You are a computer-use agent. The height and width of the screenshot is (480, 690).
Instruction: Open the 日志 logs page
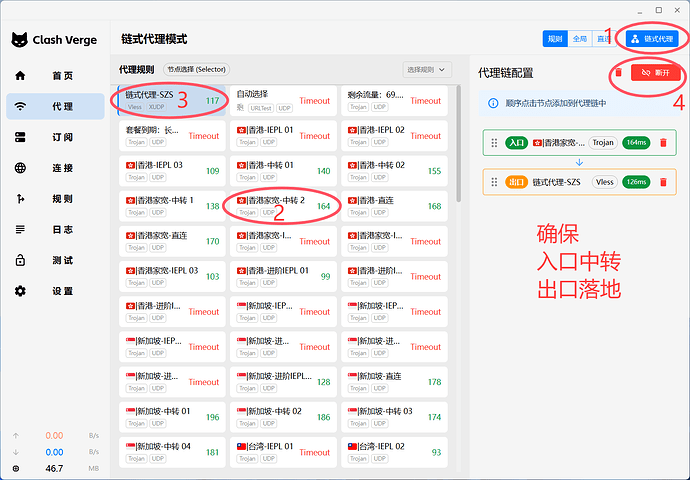point(55,230)
